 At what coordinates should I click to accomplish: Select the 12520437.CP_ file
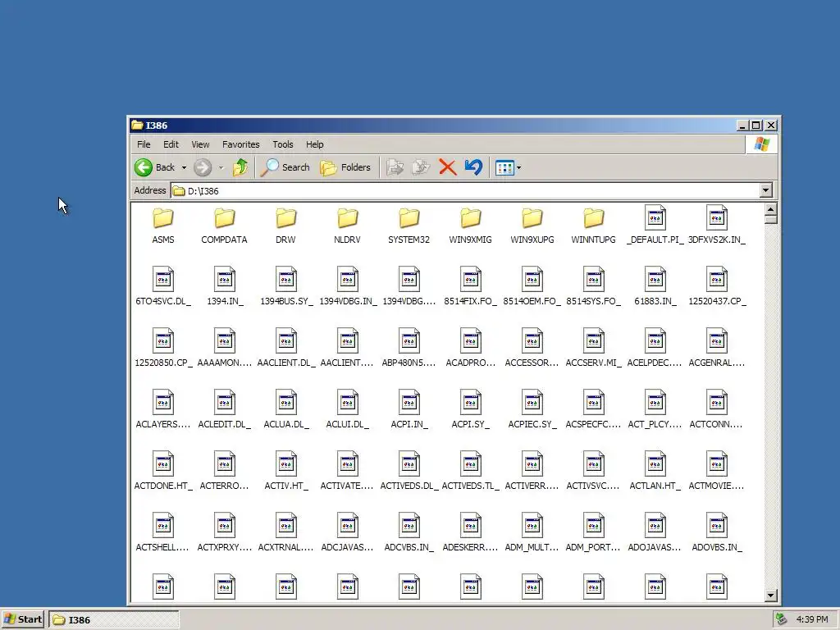click(717, 286)
